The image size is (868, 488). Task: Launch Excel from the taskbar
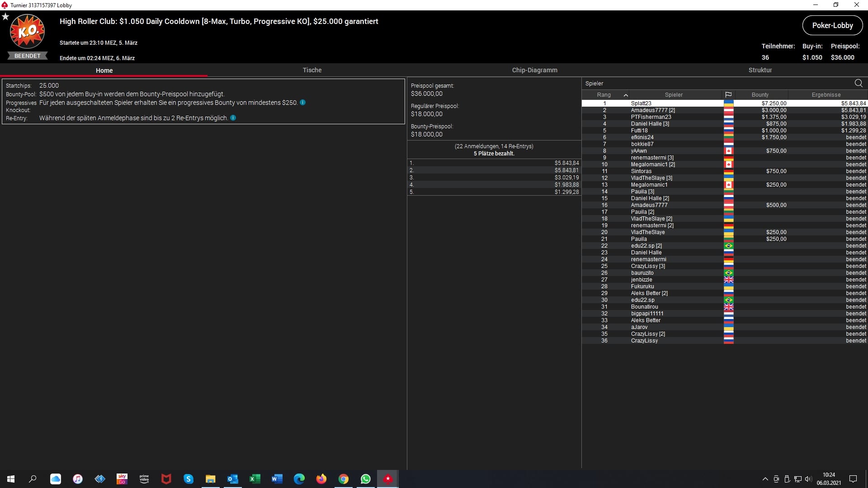pos(255,479)
